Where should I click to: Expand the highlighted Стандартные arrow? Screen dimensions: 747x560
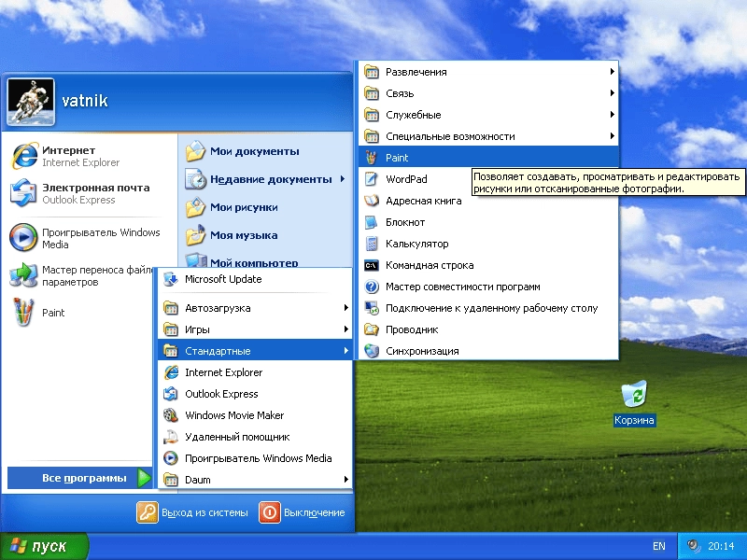pyautogui.click(x=346, y=351)
